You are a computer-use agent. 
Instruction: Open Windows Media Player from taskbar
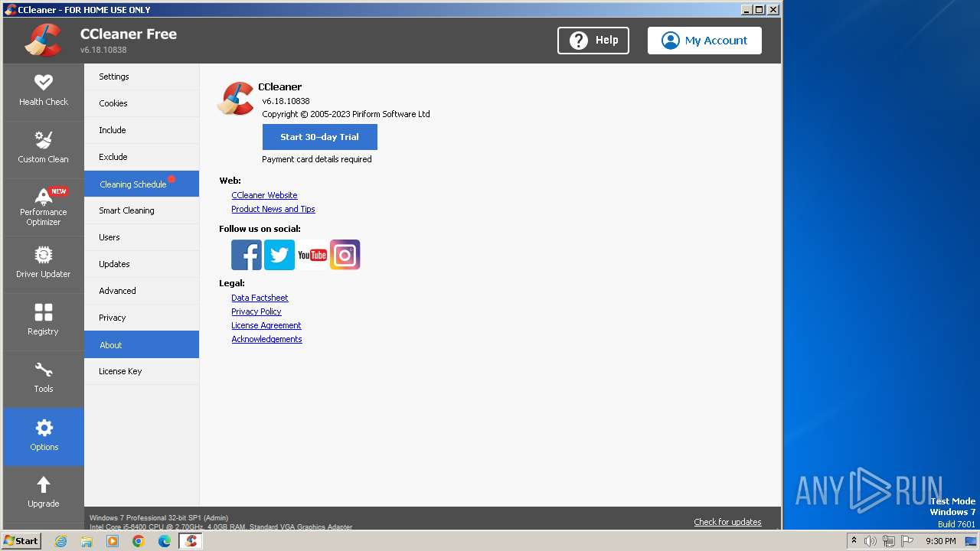coord(113,541)
